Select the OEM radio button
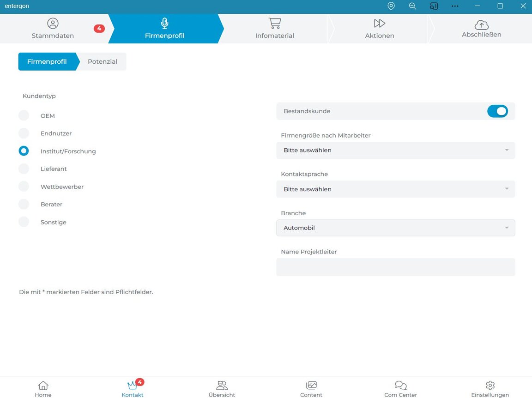 tap(24, 116)
